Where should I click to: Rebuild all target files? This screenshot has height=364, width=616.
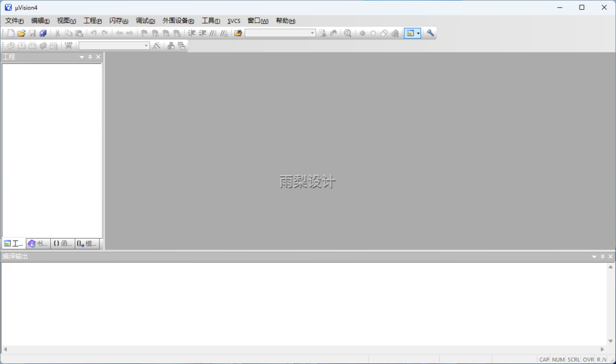click(x=31, y=46)
